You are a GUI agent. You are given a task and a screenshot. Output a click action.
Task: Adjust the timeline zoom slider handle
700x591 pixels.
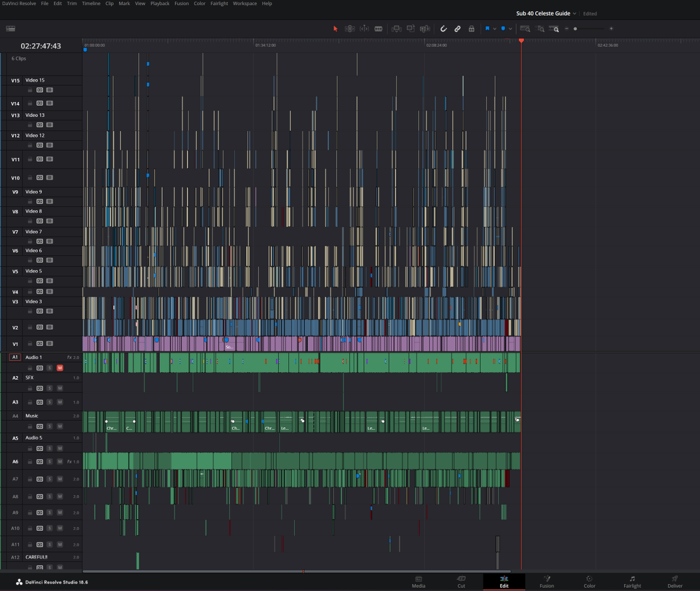(x=575, y=29)
